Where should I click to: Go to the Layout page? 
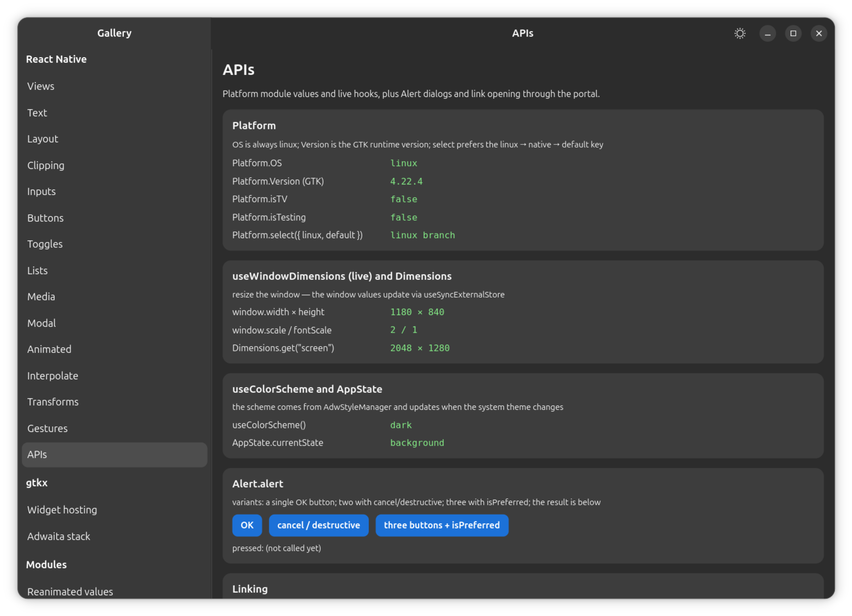(115, 139)
